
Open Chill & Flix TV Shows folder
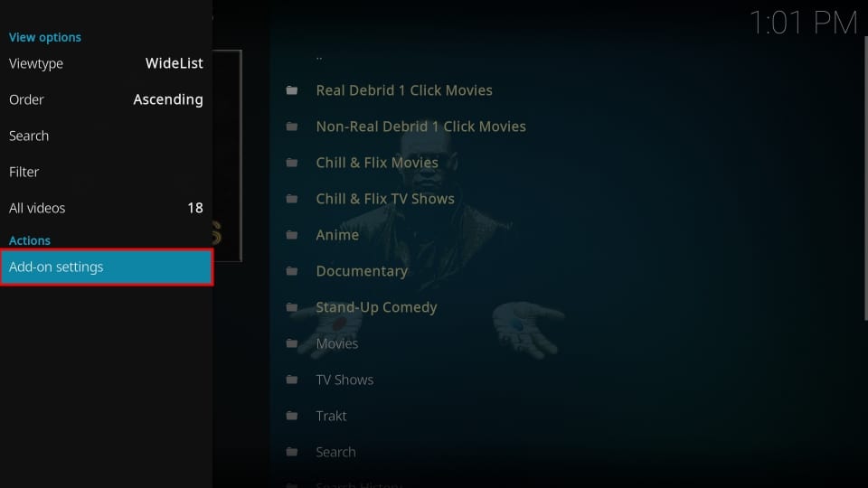pos(385,199)
